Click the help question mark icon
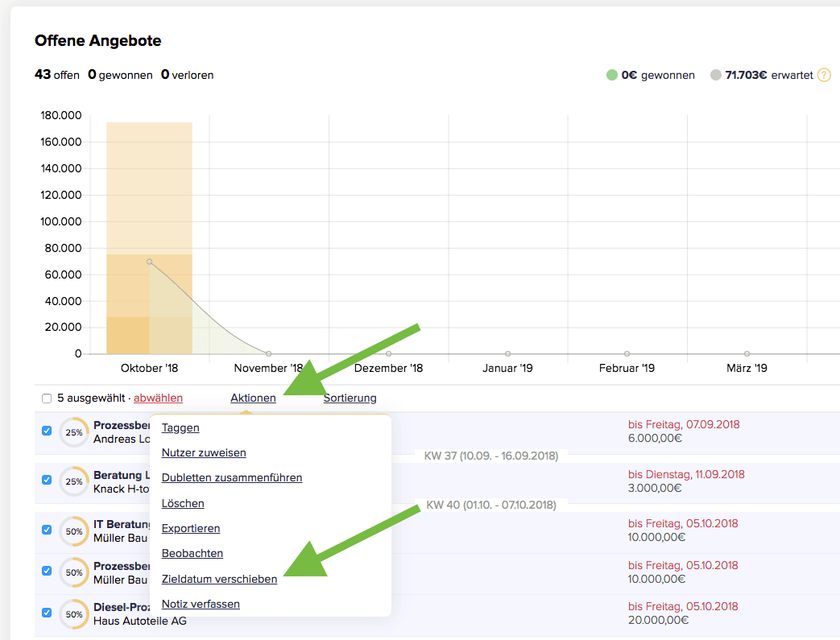 (x=824, y=75)
